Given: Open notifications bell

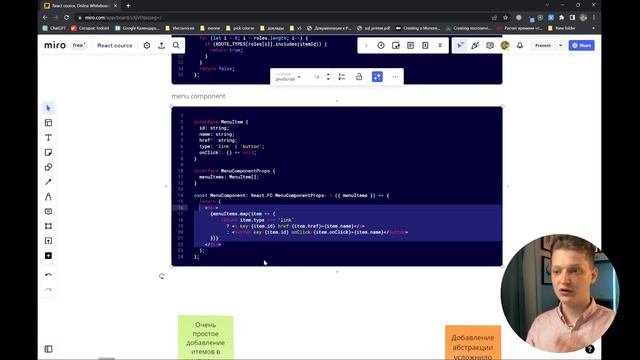Looking at the screenshot, I should point(520,45).
